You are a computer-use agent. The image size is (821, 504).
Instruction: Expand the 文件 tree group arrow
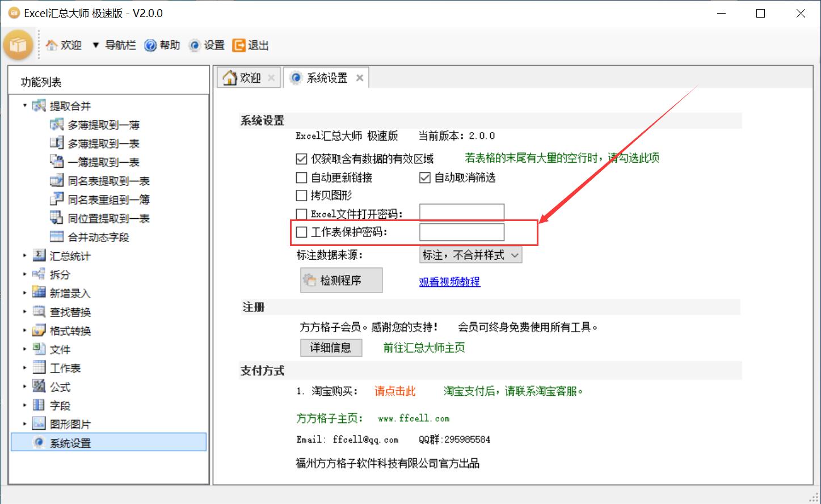[x=25, y=349]
